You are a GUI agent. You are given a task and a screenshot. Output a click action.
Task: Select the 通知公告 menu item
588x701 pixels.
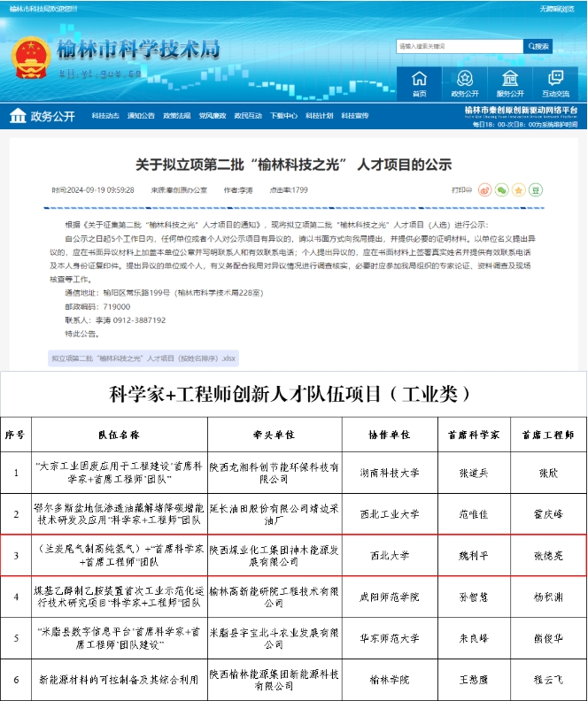tap(141, 116)
